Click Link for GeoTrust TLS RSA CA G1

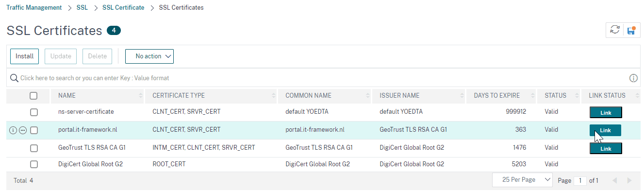[606, 149]
